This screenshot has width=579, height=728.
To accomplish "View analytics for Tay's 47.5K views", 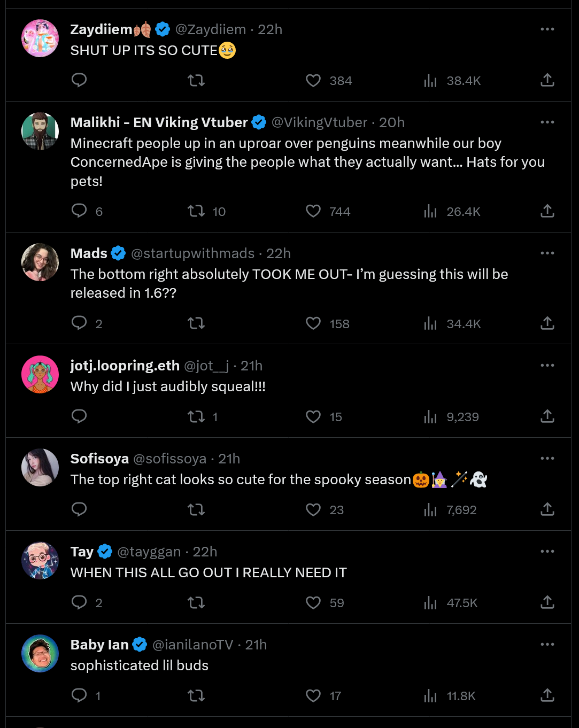I will pyautogui.click(x=430, y=602).
